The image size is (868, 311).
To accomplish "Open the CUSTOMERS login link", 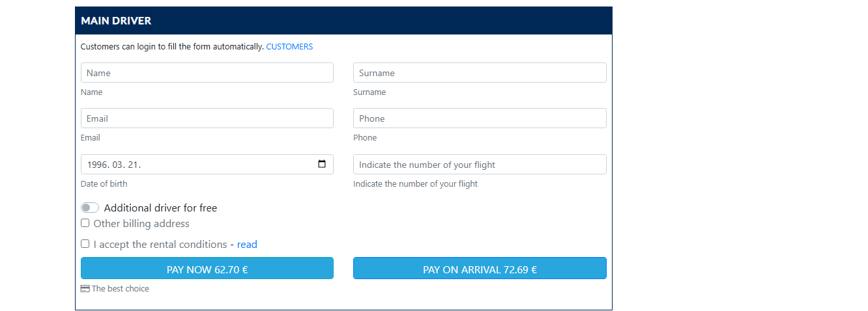I will [289, 47].
